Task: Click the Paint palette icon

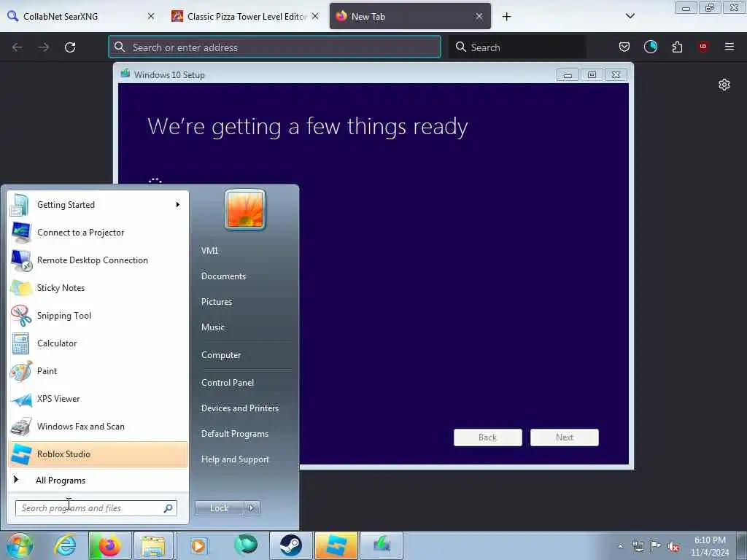Action: coord(21,371)
